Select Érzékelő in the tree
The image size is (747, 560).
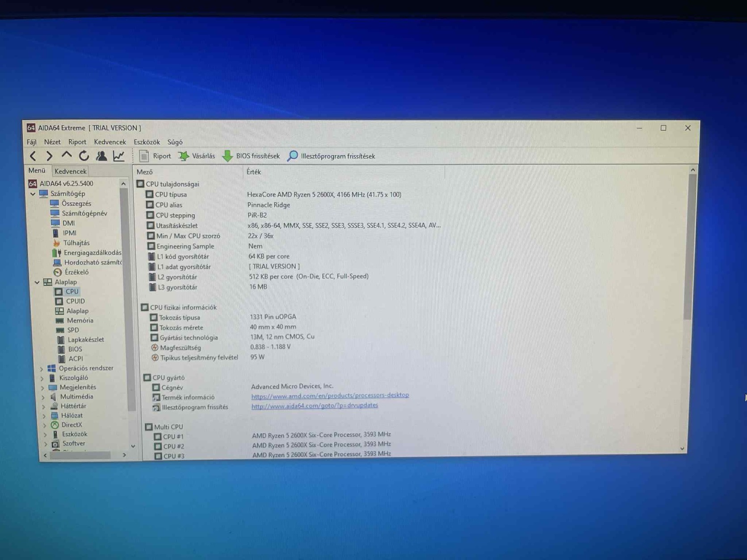pyautogui.click(x=71, y=272)
